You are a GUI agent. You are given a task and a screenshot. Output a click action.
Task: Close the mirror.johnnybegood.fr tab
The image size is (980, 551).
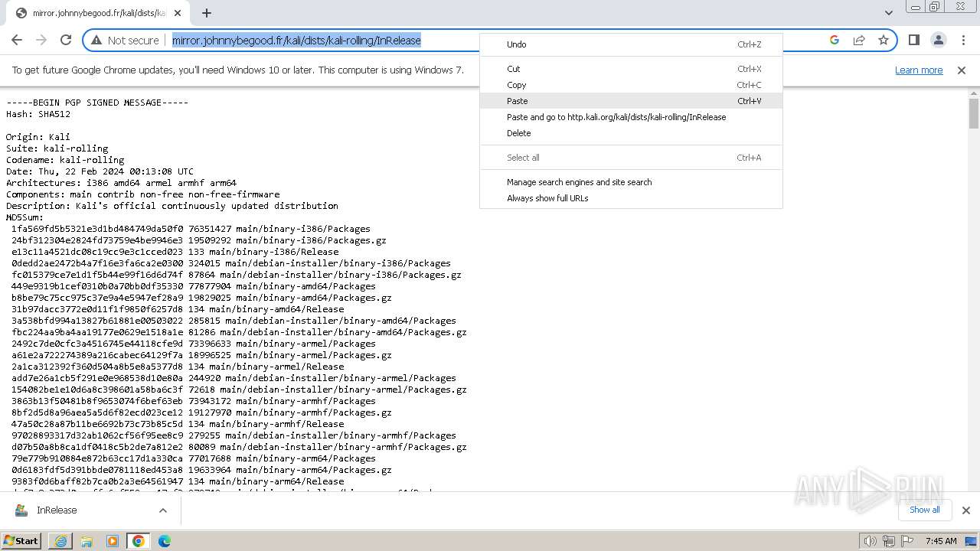178,13
